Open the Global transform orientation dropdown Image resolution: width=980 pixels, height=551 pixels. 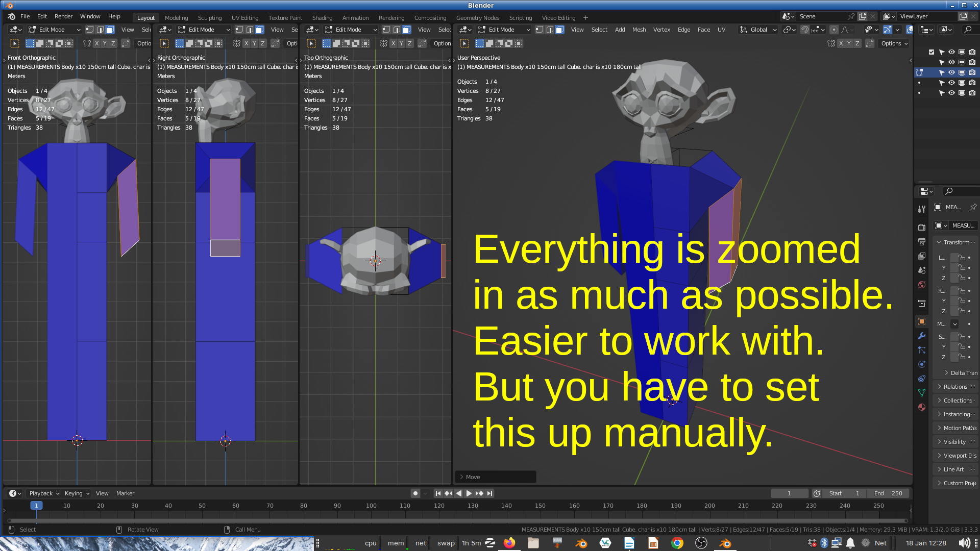click(x=758, y=30)
